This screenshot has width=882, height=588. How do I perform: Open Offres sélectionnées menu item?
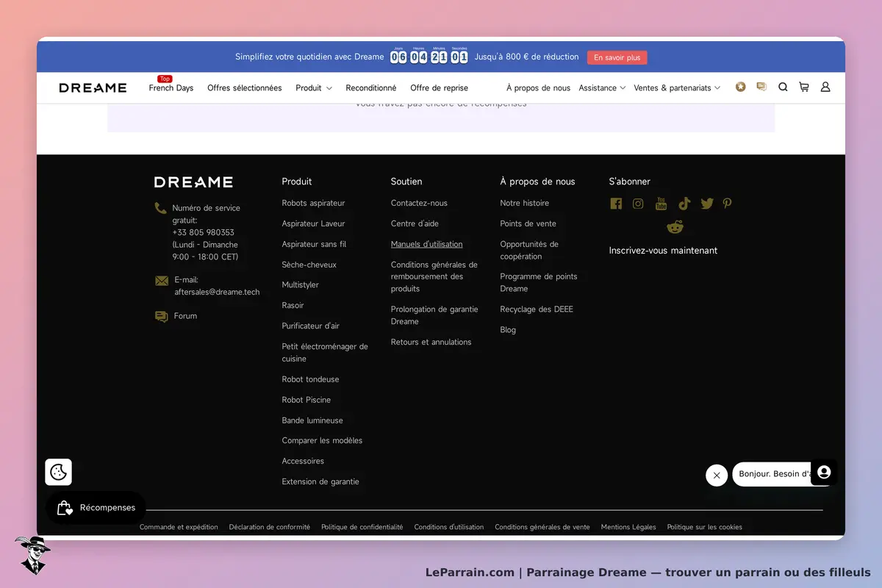click(x=245, y=87)
